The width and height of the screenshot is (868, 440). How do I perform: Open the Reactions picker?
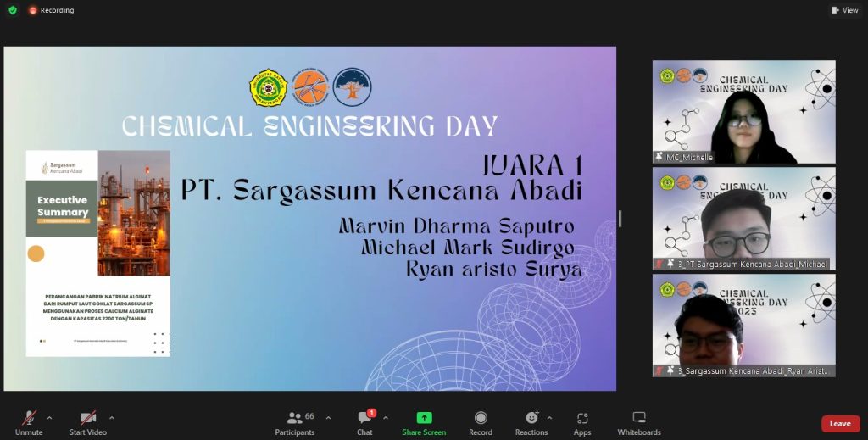point(531,421)
